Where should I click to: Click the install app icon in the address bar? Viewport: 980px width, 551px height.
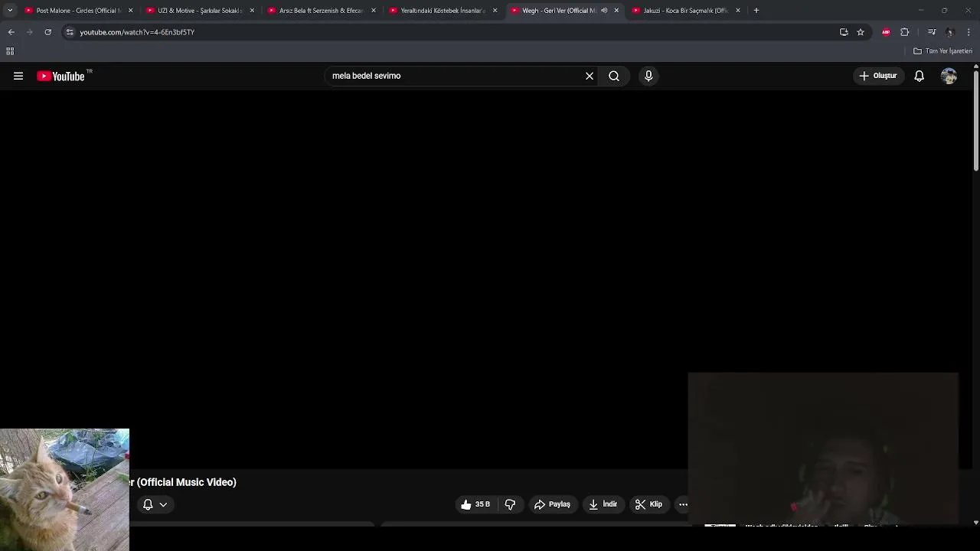(844, 32)
